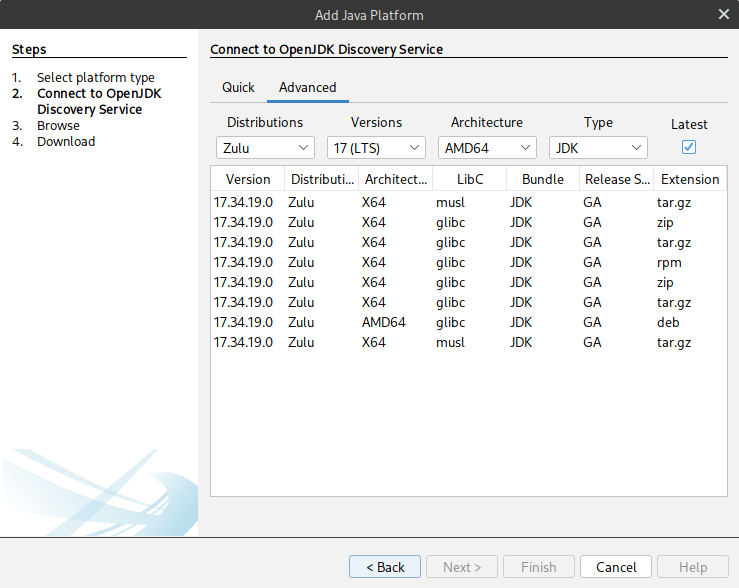Uncheck the Latest checkbox
739x588 pixels.
tap(689, 147)
